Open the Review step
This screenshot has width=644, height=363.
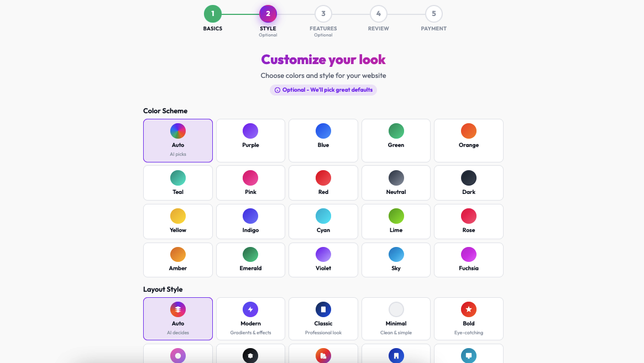click(x=378, y=14)
